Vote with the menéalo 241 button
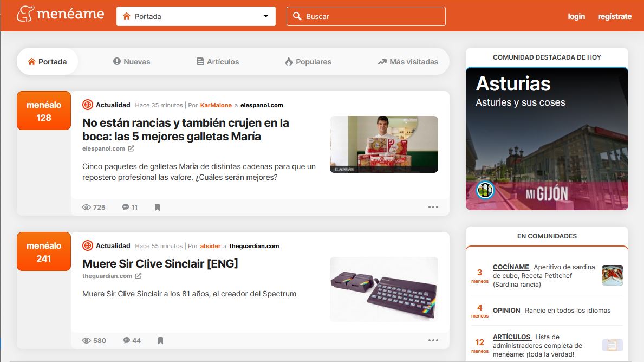The image size is (644, 362). (x=43, y=251)
